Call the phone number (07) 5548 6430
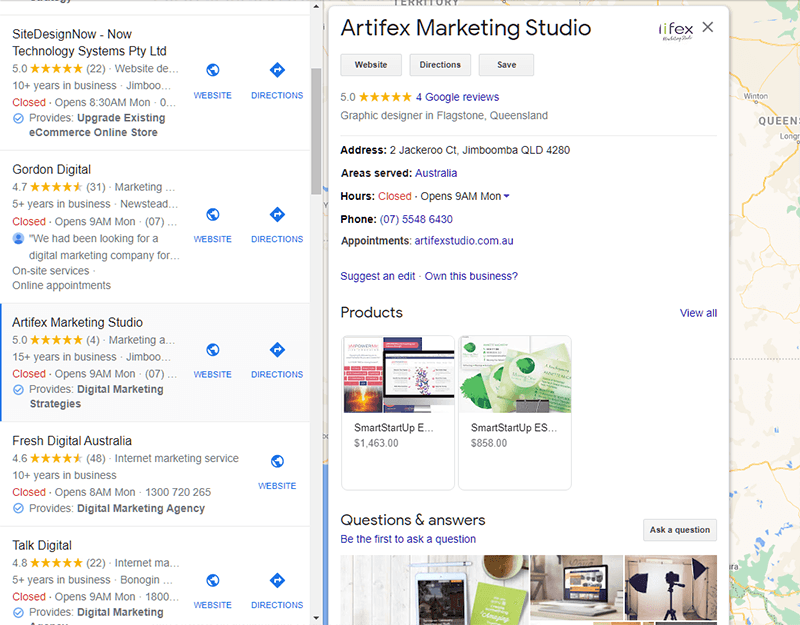This screenshot has height=625, width=800. pyautogui.click(x=416, y=219)
